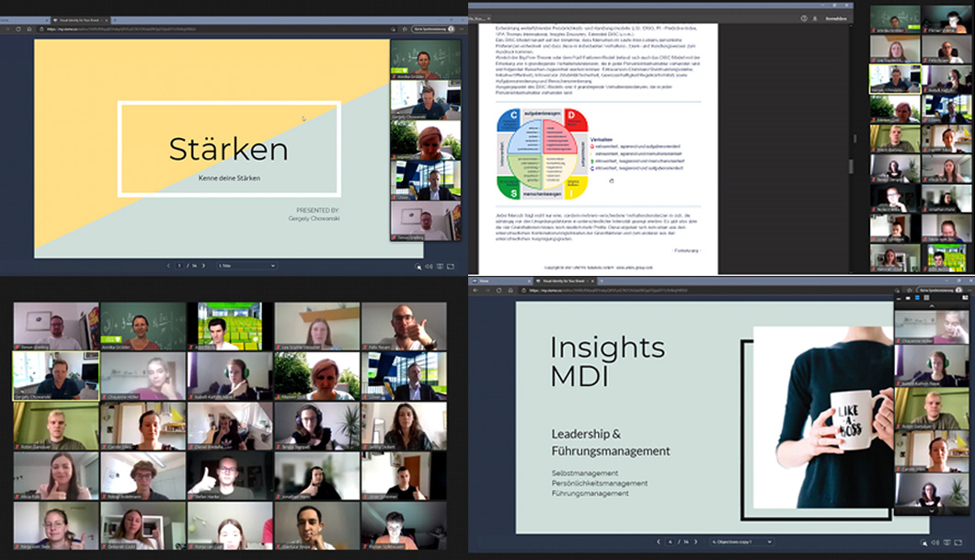Click the PDF viewer vertical scrollbar thumb

pyautogui.click(x=851, y=166)
